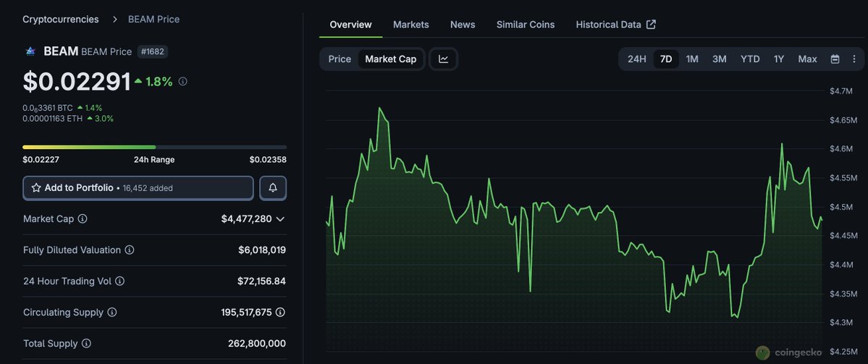Open info icon next to 195,517,675 value
The width and height of the screenshot is (868, 364).
(x=280, y=313)
